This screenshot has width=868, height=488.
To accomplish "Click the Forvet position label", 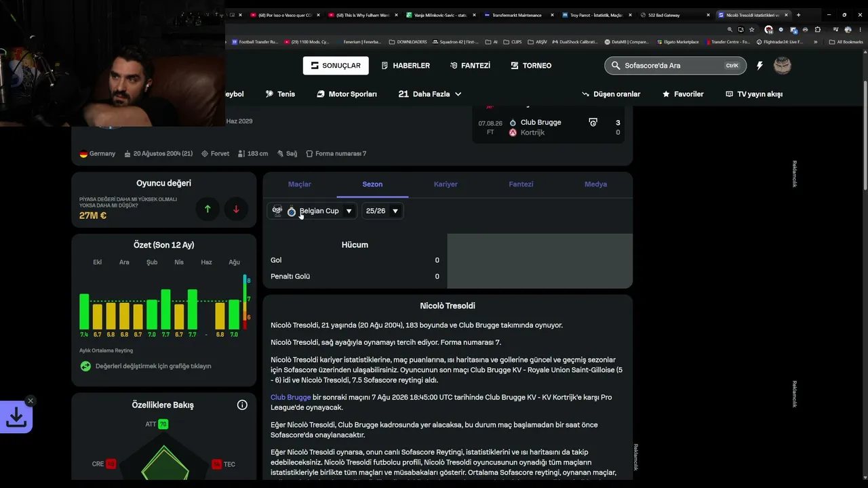I will tap(216, 154).
